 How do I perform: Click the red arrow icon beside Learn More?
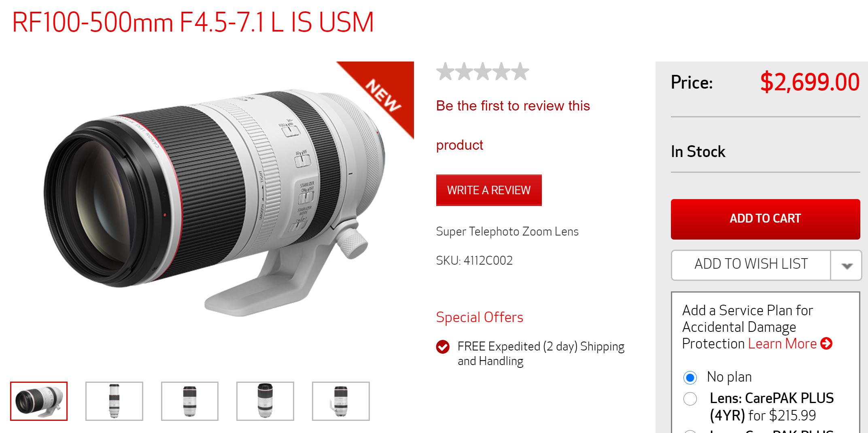(826, 344)
